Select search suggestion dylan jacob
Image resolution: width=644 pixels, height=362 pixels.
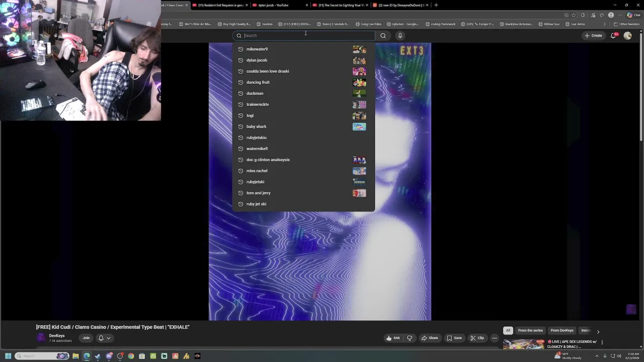tap(303, 60)
